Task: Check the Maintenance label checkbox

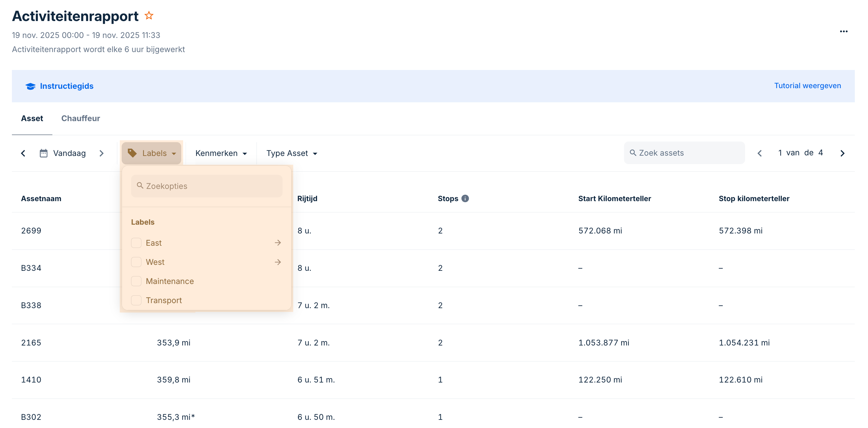Action: 136,281
